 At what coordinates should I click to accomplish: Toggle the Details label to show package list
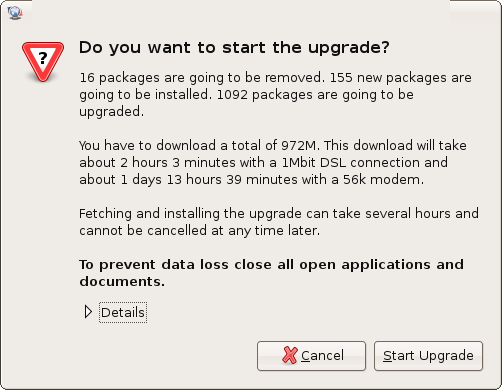click(123, 312)
